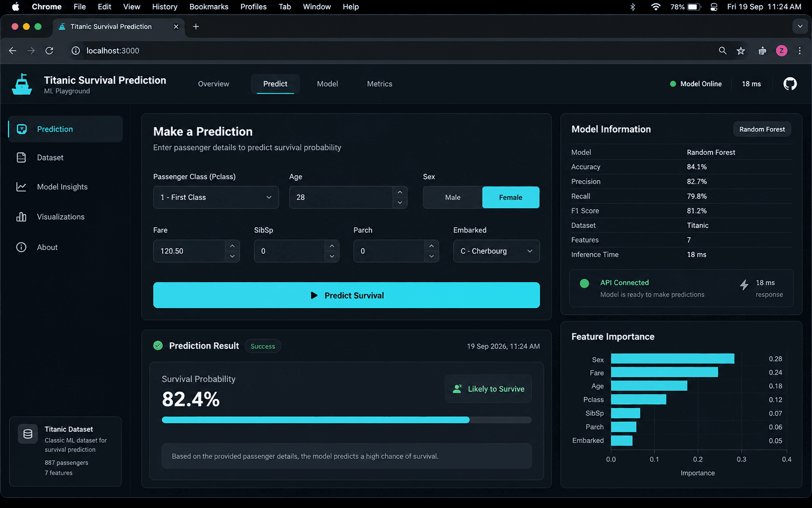812x508 pixels.
Task: Click the Sex feature importance bar
Action: (x=673, y=359)
